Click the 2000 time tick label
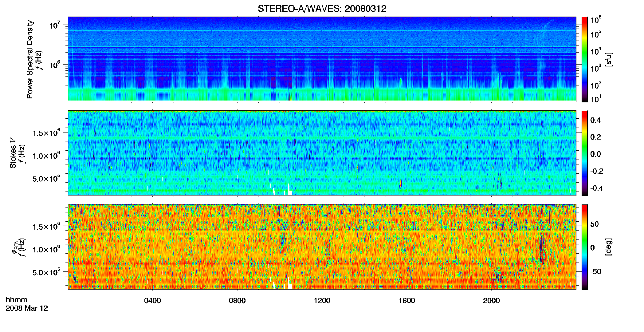This screenshot has width=644, height=332. [491, 300]
